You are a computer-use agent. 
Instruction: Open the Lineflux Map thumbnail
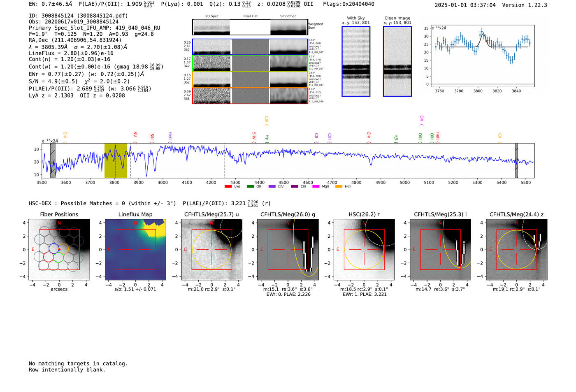[135, 250]
